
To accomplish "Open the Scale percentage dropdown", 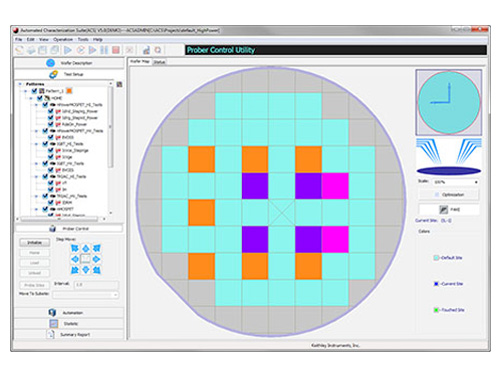I will click(456, 182).
